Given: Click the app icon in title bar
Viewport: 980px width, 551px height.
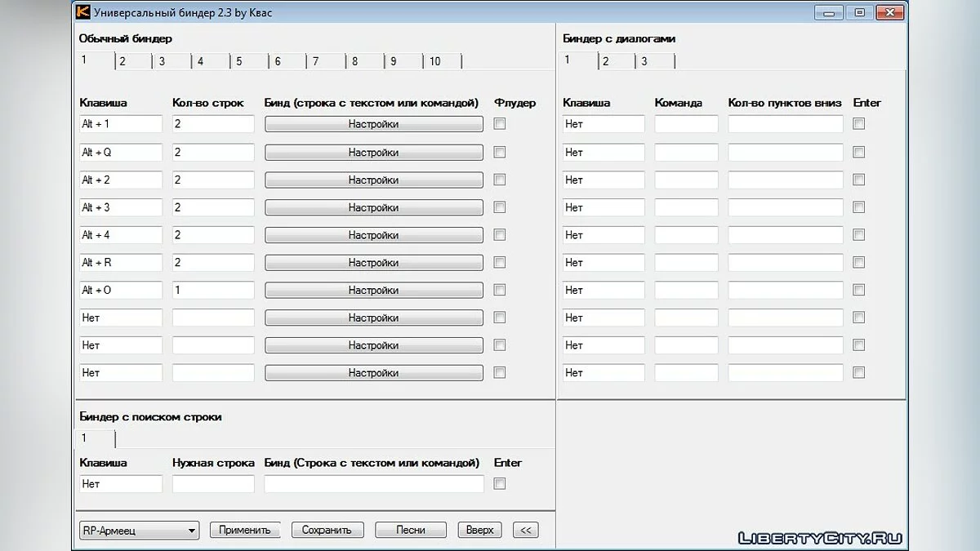Looking at the screenshot, I should click(x=82, y=12).
